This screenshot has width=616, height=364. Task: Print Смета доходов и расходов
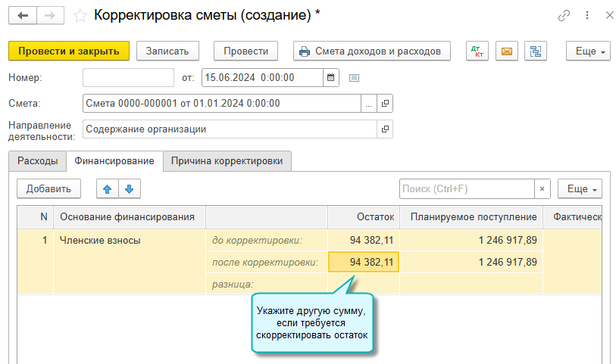(371, 51)
